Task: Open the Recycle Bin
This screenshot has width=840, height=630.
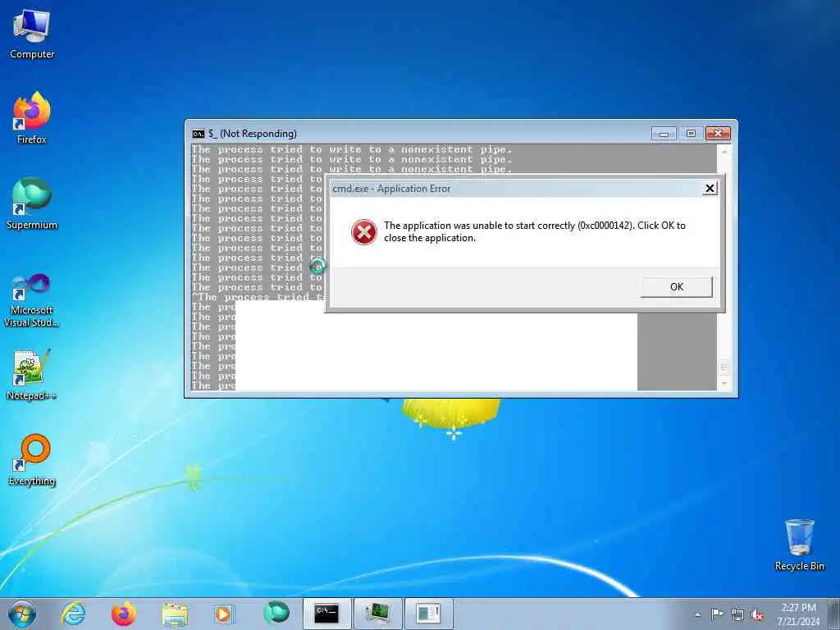Action: click(799, 545)
